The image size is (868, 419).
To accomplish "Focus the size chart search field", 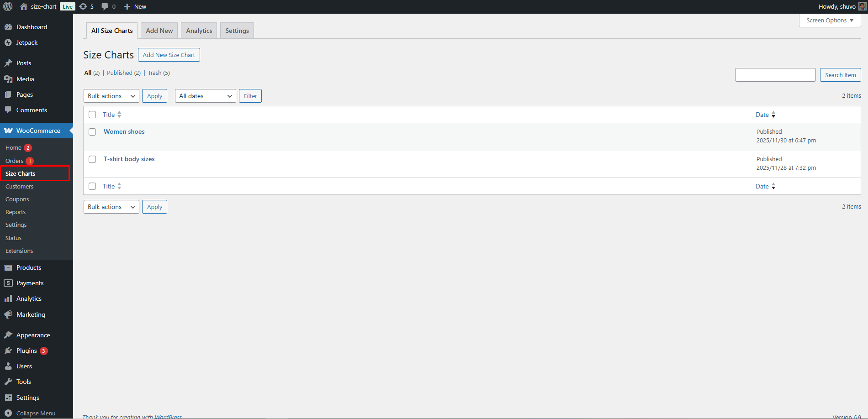I will click(x=775, y=75).
